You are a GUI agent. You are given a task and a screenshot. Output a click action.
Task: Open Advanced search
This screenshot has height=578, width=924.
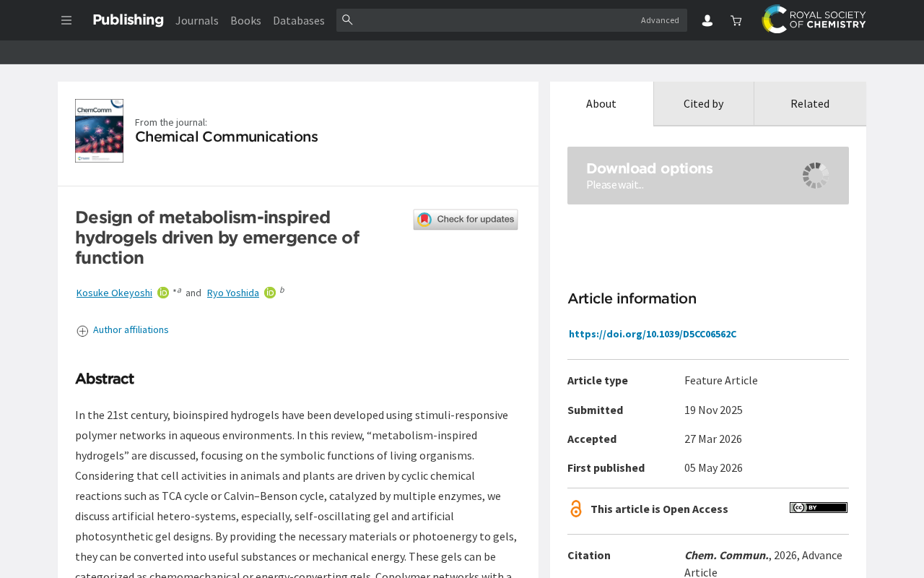660,20
